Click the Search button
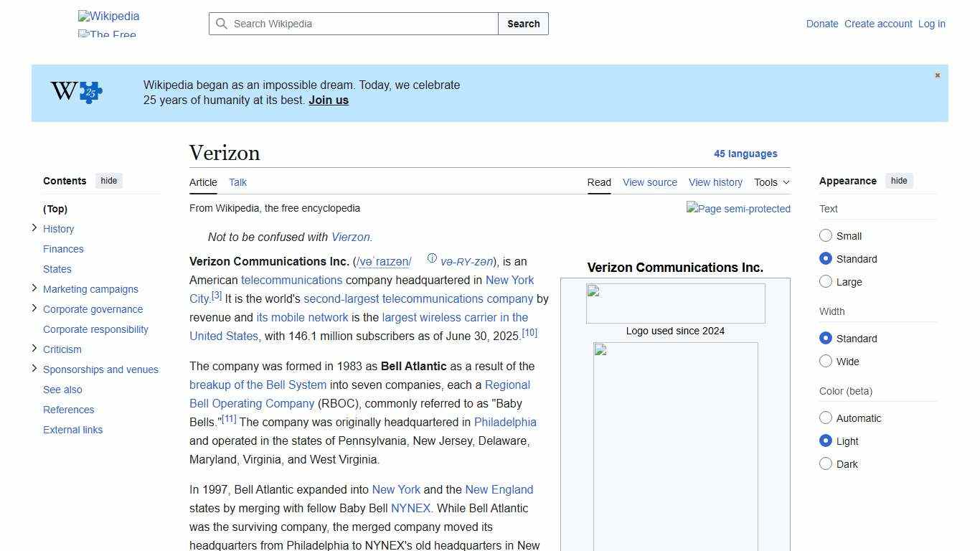This screenshot has width=980, height=551. 523,24
